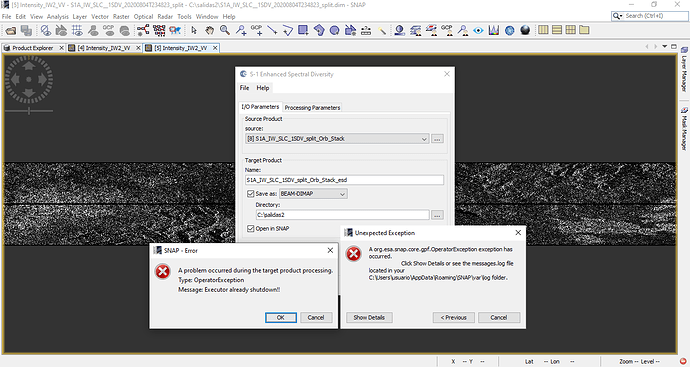Expand the source product dropdown
Viewport: 690px width, 367px height.
[x=424, y=139]
